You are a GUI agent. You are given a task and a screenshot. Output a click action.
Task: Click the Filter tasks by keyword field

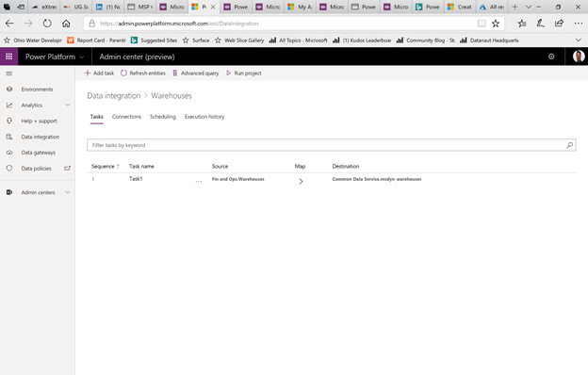pos(332,145)
